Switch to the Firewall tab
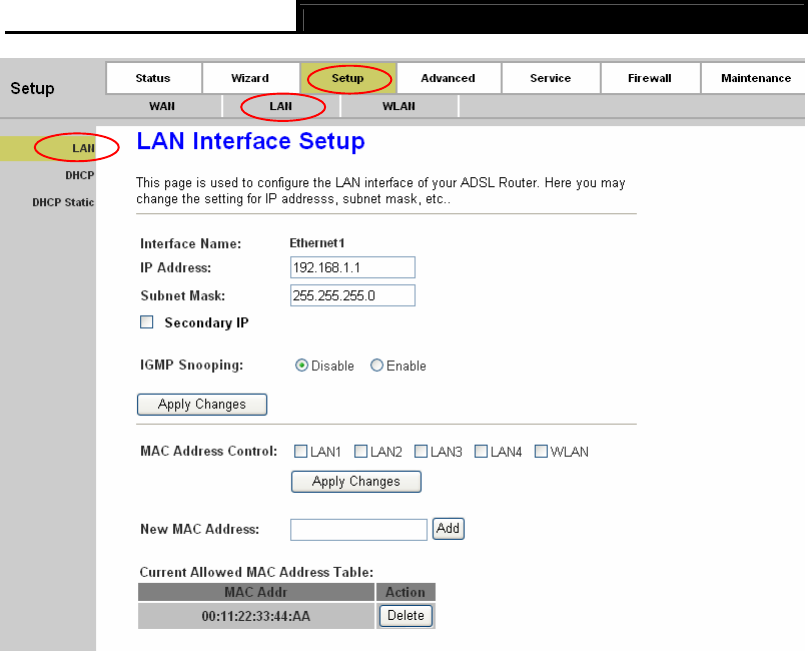This screenshot has width=808, height=651. (650, 78)
